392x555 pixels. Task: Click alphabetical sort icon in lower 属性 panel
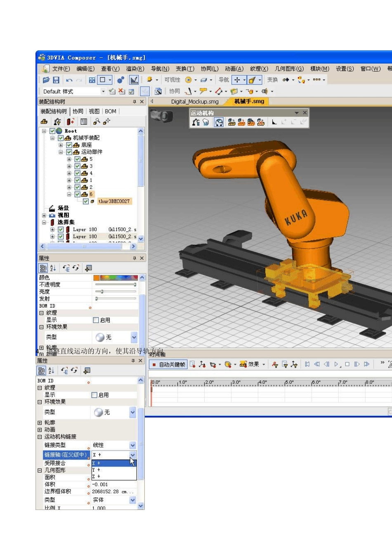point(52,371)
